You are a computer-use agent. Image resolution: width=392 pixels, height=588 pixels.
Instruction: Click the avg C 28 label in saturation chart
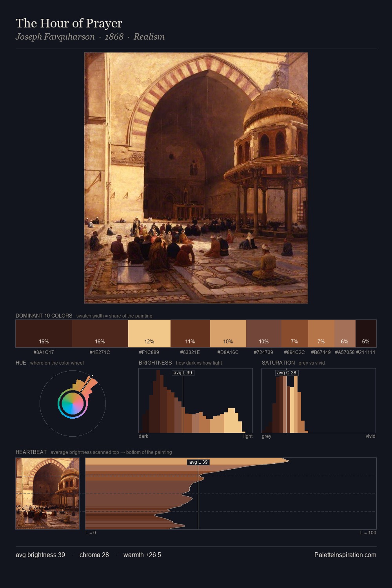click(287, 373)
